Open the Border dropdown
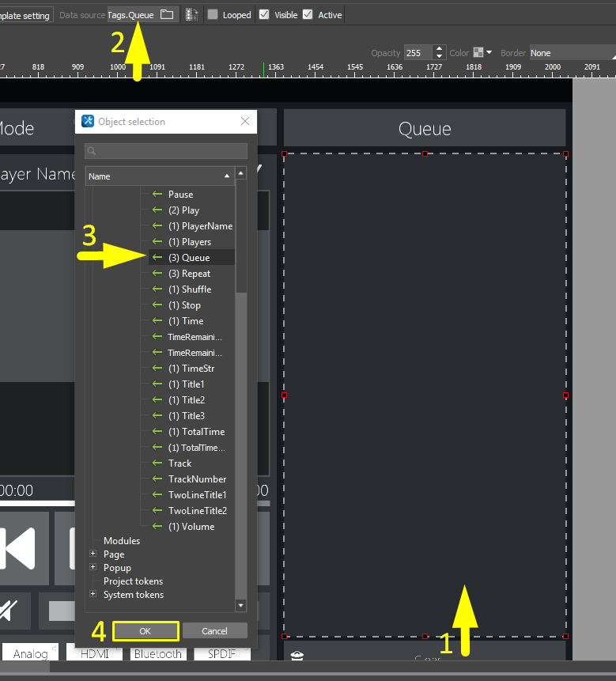Image resolution: width=616 pixels, height=681 pixels. (571, 53)
